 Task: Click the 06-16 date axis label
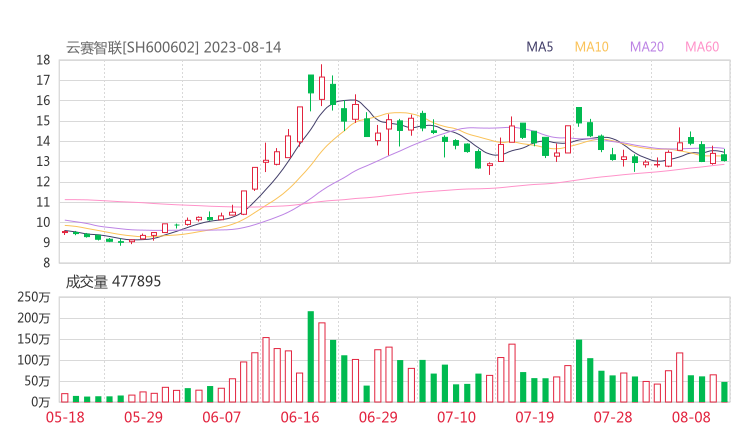coord(300,417)
